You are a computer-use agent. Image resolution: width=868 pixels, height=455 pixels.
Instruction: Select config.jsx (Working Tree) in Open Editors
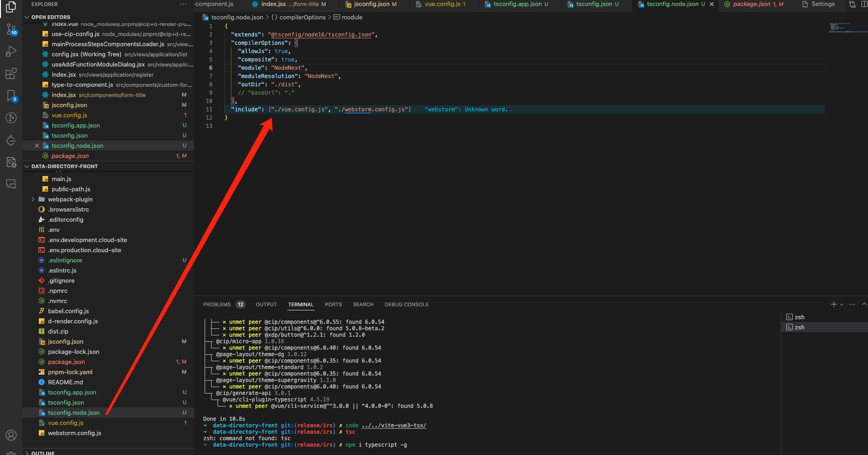(108, 54)
